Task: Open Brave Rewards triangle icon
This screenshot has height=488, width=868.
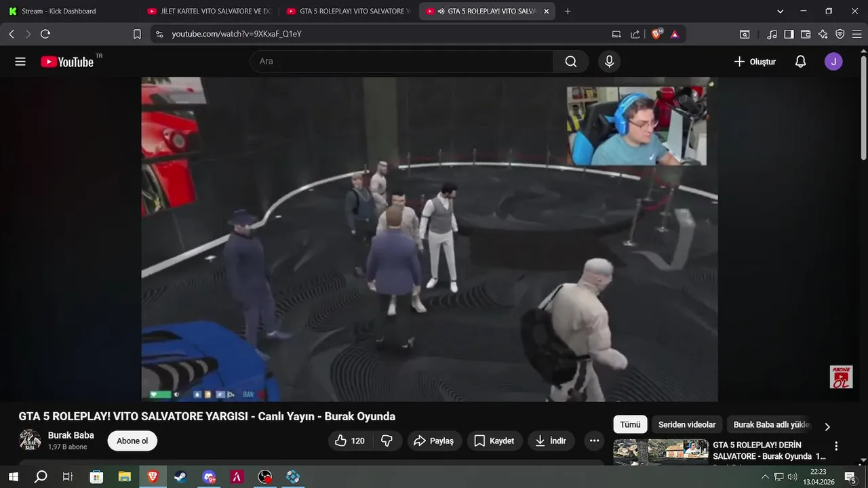Action: (675, 34)
